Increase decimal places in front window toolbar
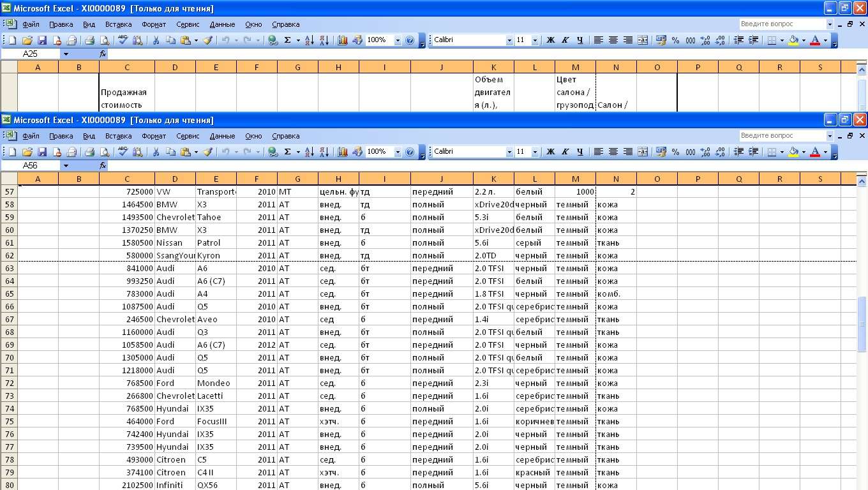The image size is (868, 490). 705,152
